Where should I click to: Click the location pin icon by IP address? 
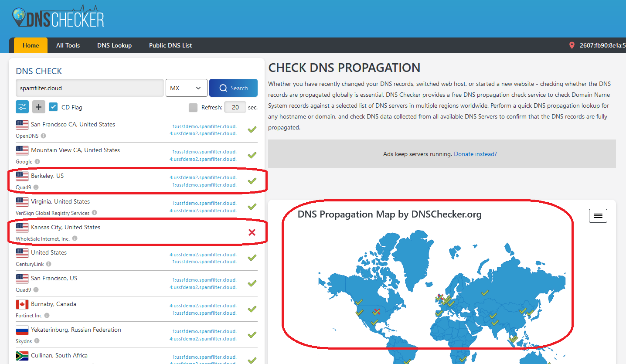click(x=572, y=45)
